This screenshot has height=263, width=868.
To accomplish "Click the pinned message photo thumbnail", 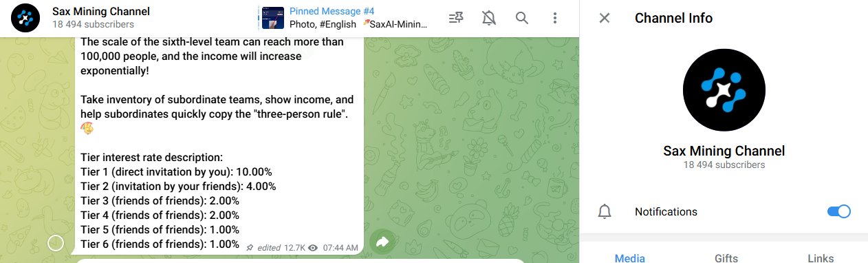I will pos(273,18).
